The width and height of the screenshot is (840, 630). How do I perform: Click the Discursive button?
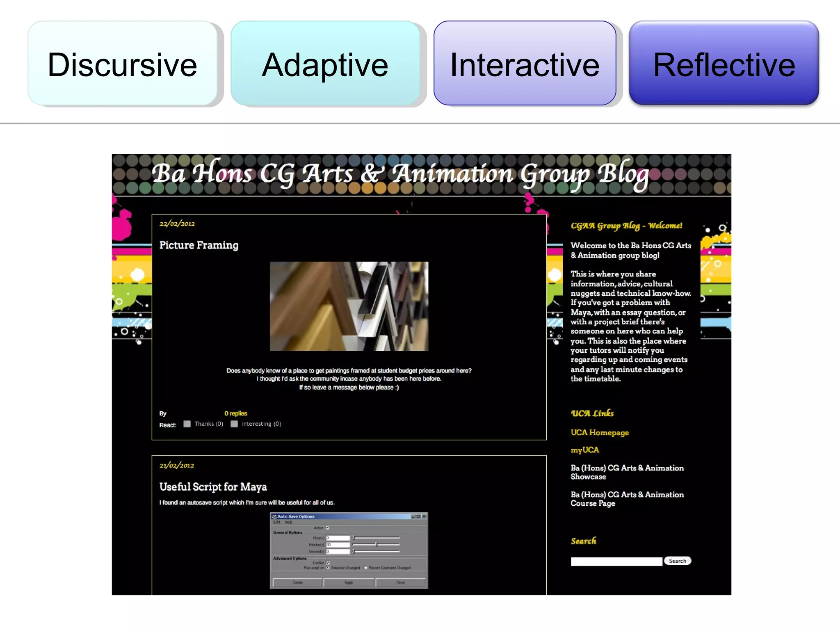coord(122,64)
